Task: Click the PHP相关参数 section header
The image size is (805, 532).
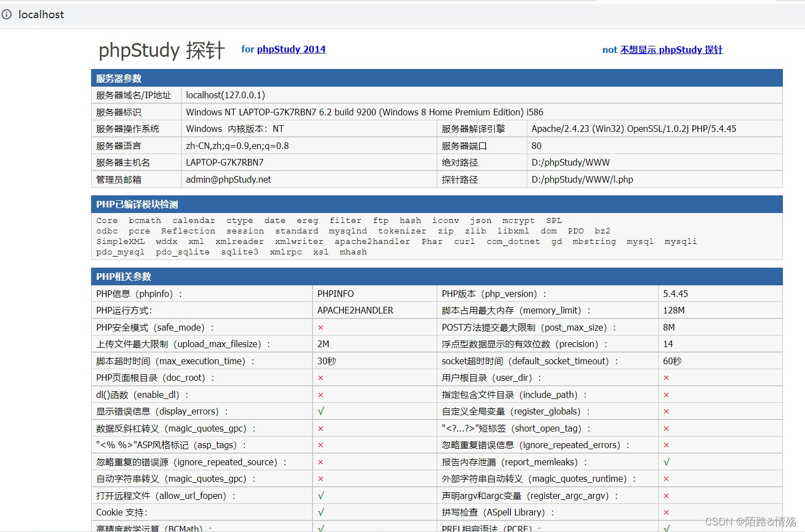Action: (x=437, y=276)
